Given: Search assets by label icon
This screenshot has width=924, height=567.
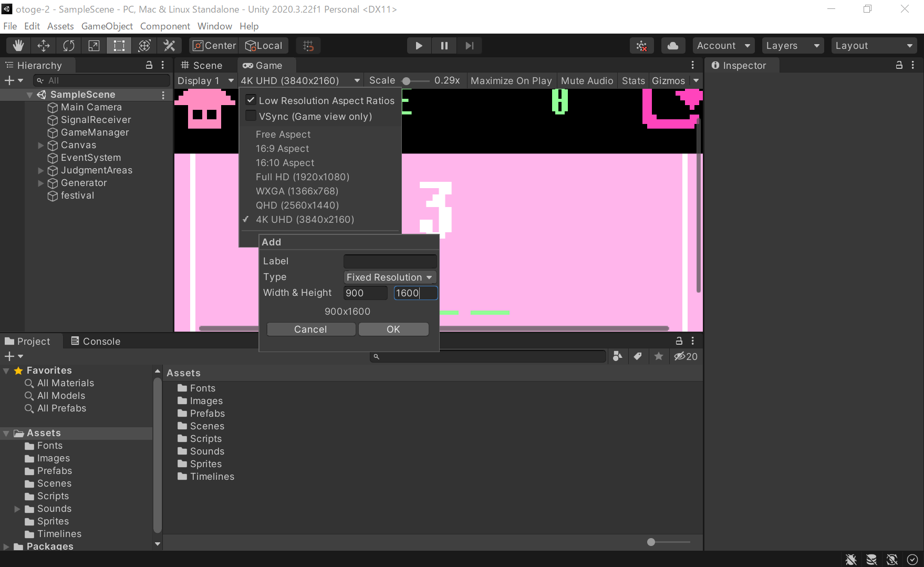Looking at the screenshot, I should click(x=638, y=356).
